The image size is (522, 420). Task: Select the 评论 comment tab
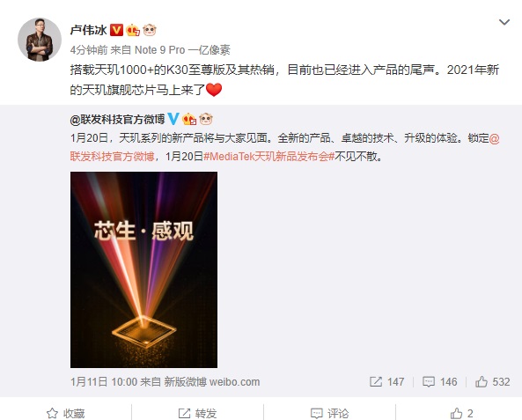329,413
